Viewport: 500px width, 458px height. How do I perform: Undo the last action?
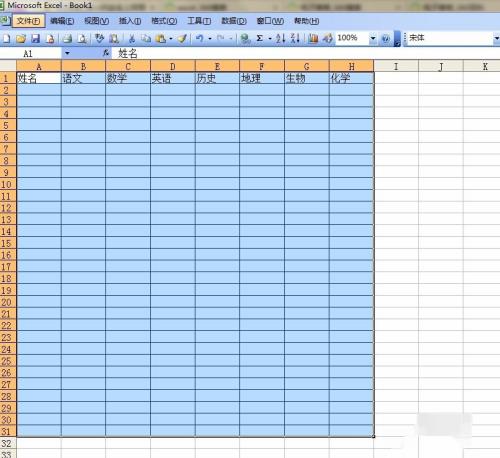[x=200, y=39]
